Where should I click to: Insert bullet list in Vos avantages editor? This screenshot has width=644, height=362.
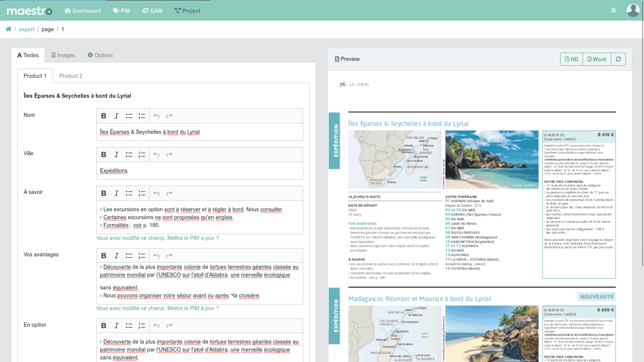(129, 256)
